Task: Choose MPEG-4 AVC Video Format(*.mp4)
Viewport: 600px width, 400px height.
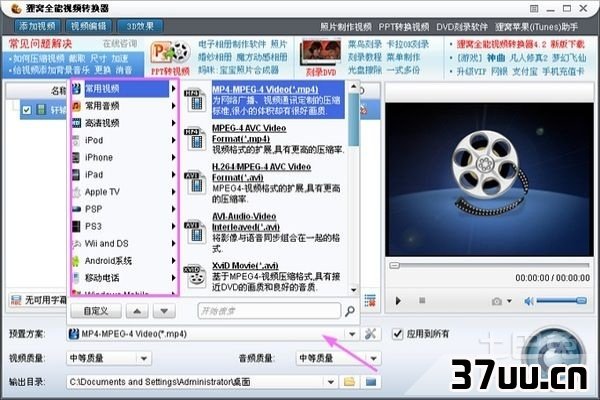Action: tap(278, 139)
